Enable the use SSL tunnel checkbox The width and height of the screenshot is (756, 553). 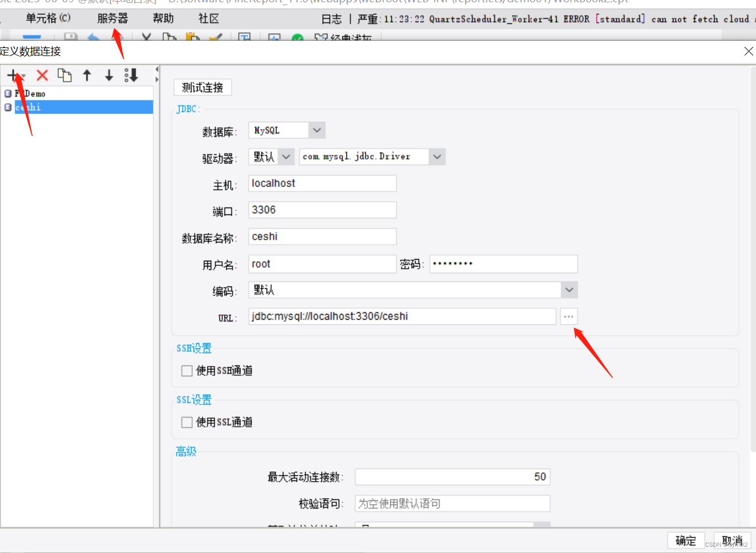(187, 422)
